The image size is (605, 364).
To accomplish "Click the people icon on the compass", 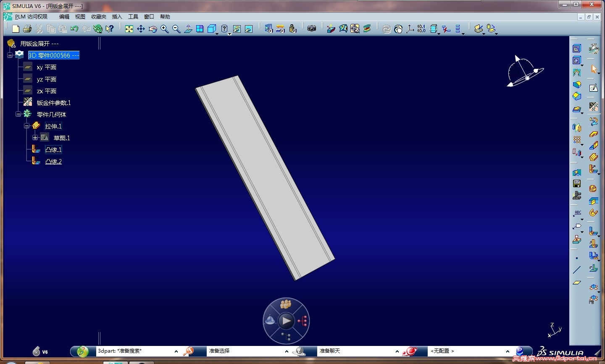I will pos(286,304).
